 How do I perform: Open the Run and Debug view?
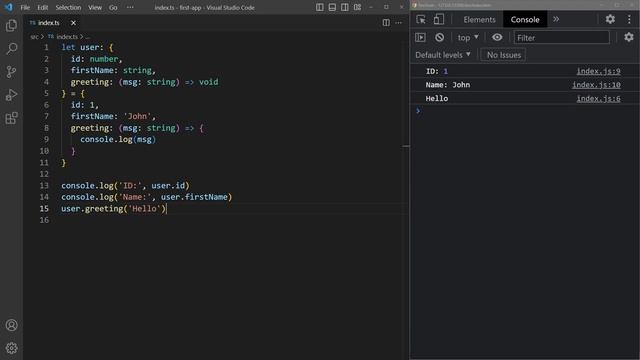click(11, 95)
